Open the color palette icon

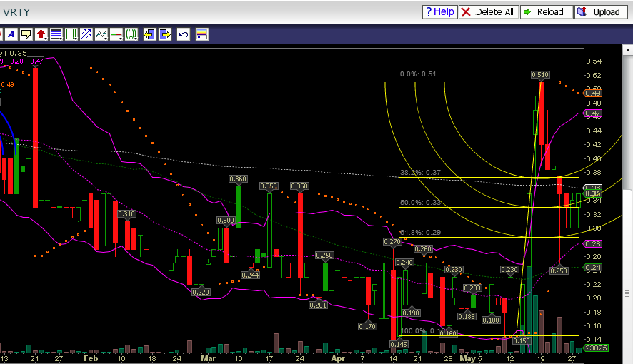coord(202,35)
